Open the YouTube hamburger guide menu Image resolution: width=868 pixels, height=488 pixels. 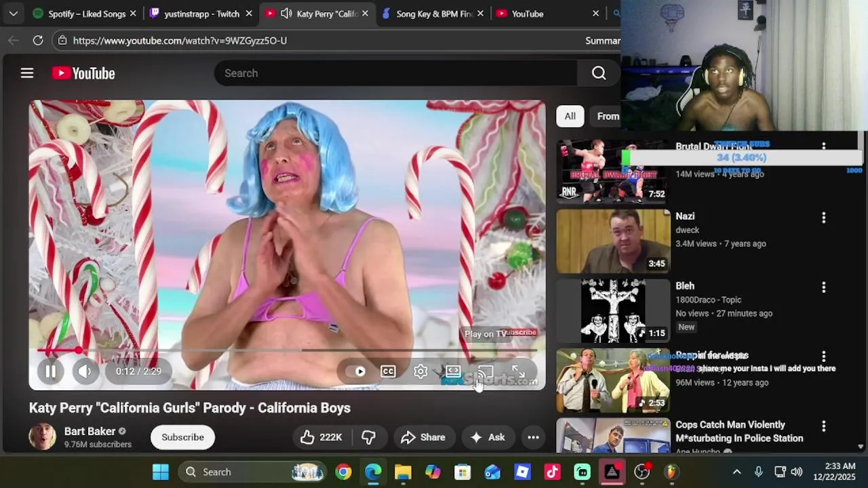click(27, 73)
